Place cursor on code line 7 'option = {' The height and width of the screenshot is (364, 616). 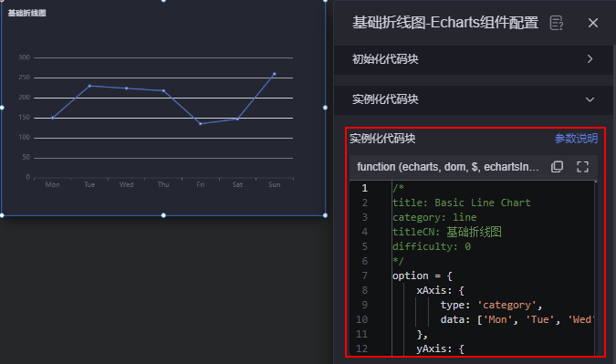click(x=423, y=276)
